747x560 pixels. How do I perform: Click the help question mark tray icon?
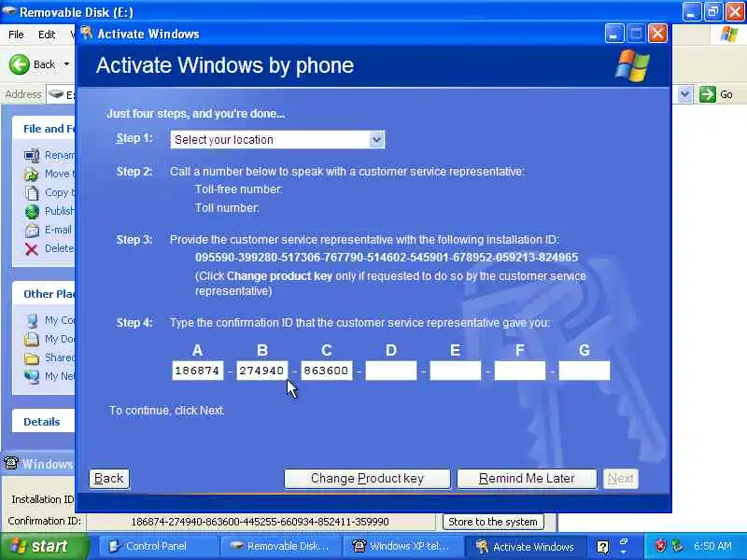click(602, 547)
